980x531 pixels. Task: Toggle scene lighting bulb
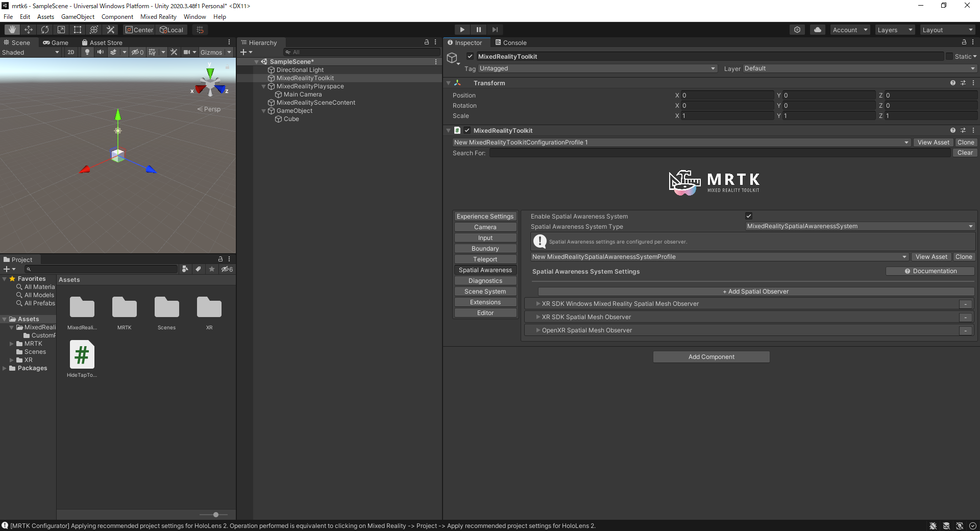point(87,52)
